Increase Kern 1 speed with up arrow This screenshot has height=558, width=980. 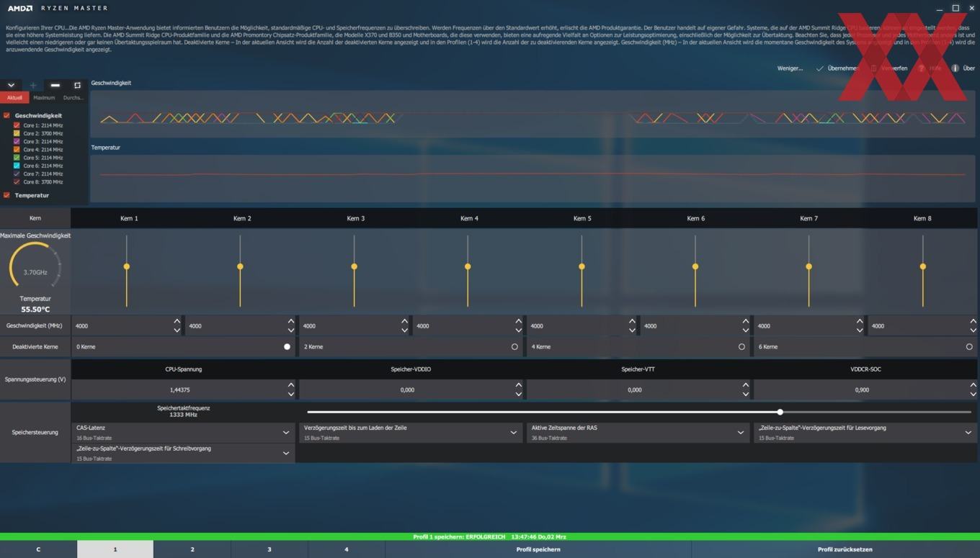[x=177, y=321]
